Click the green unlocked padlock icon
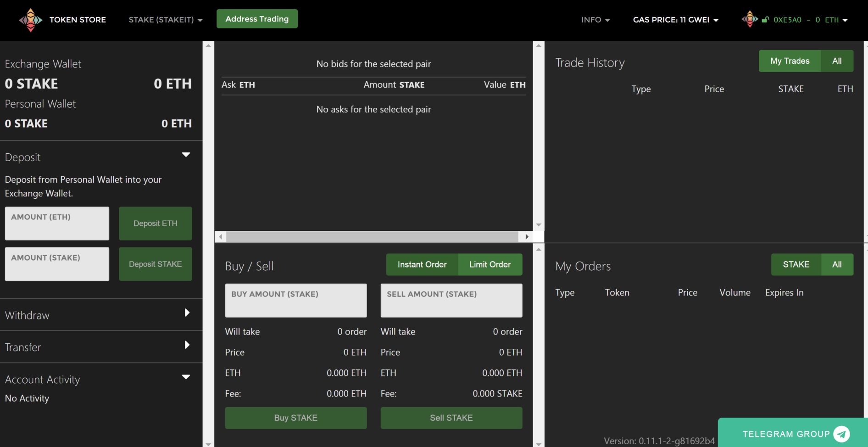The image size is (868, 447). pos(765,20)
